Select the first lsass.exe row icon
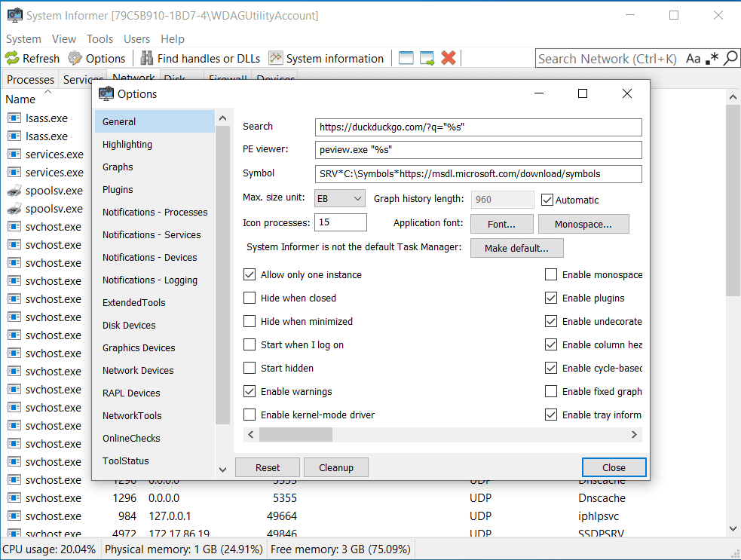Screen dimensions: 741x560 [14, 118]
